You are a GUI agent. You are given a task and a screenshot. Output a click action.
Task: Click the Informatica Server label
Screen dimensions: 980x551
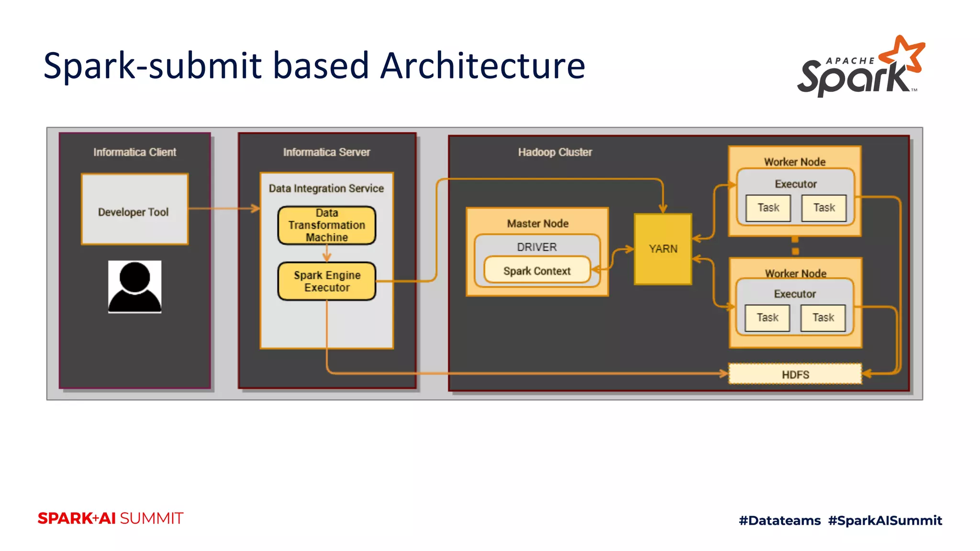pyautogui.click(x=326, y=152)
